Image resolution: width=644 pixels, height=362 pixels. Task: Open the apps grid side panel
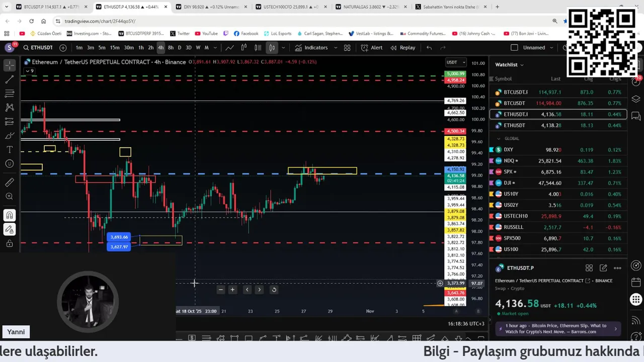[636, 300]
